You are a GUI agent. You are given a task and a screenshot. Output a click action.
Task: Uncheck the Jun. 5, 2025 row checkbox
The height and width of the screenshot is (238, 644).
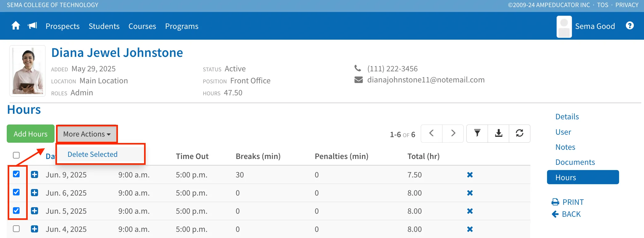coord(16,211)
